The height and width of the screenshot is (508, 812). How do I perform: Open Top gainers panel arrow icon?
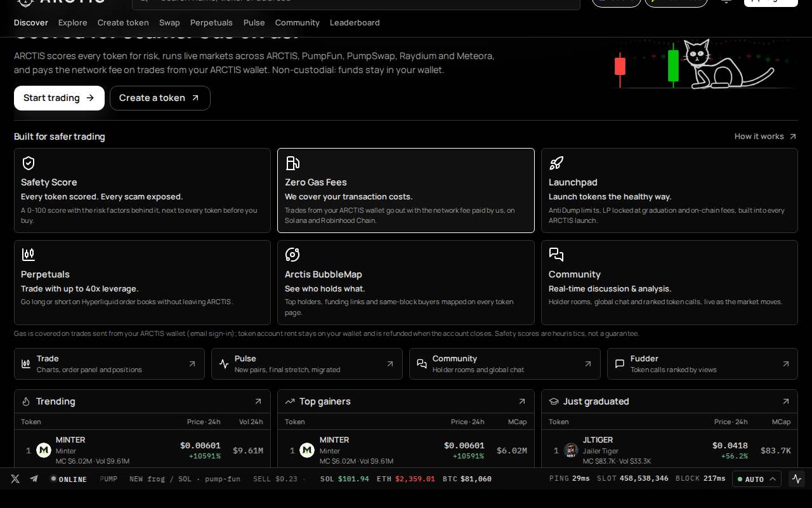522,401
